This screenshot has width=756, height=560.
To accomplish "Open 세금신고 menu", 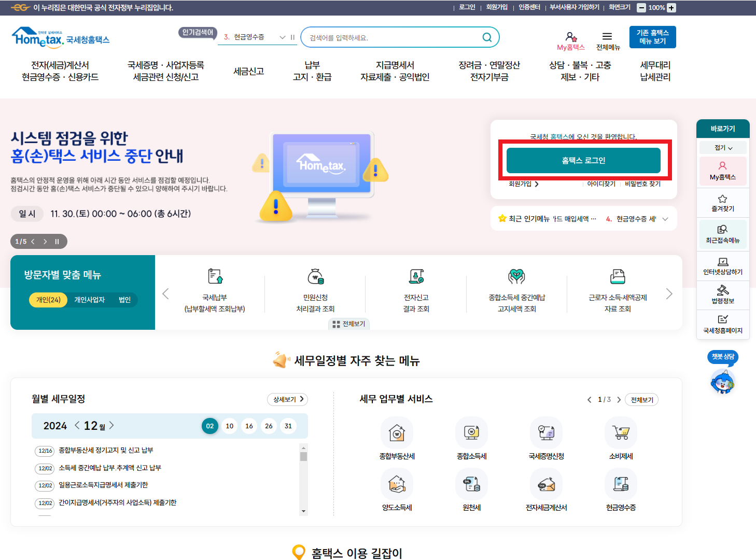I will pyautogui.click(x=249, y=71).
